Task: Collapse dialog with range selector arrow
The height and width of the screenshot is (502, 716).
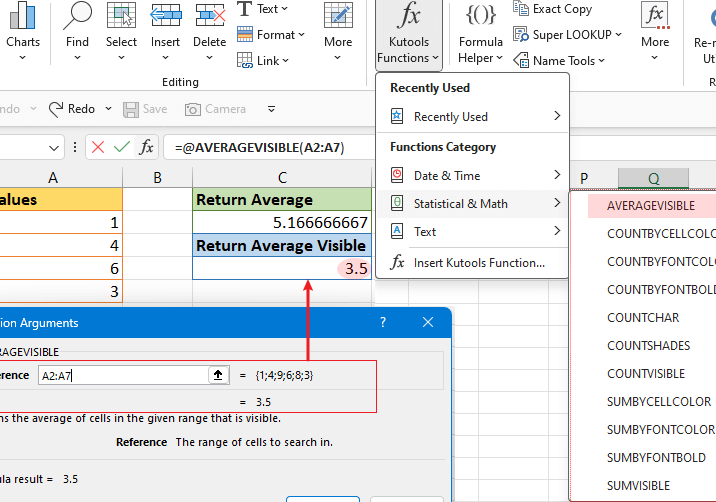Action: [218, 375]
